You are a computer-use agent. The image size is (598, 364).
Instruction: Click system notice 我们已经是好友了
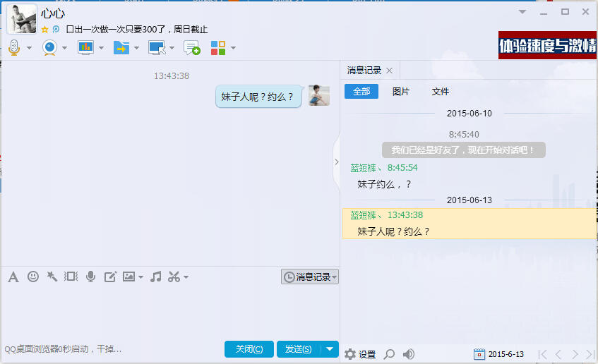coord(464,150)
